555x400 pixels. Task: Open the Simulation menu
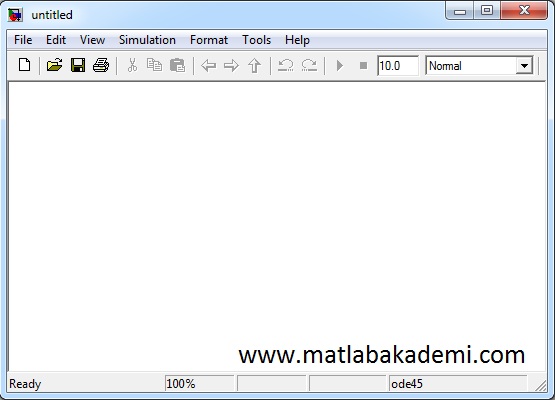coord(147,40)
